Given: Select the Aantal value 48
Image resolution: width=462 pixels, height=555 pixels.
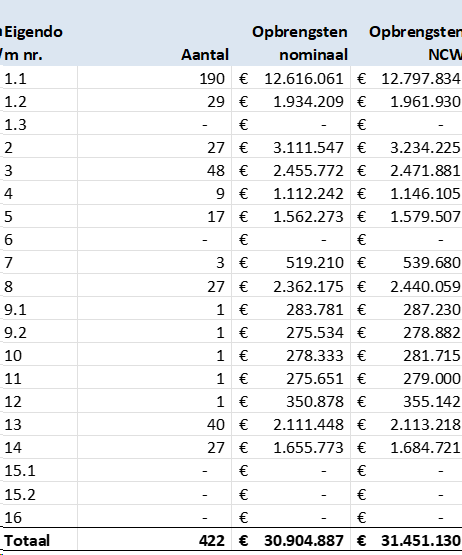Looking at the screenshot, I should click(x=216, y=171).
